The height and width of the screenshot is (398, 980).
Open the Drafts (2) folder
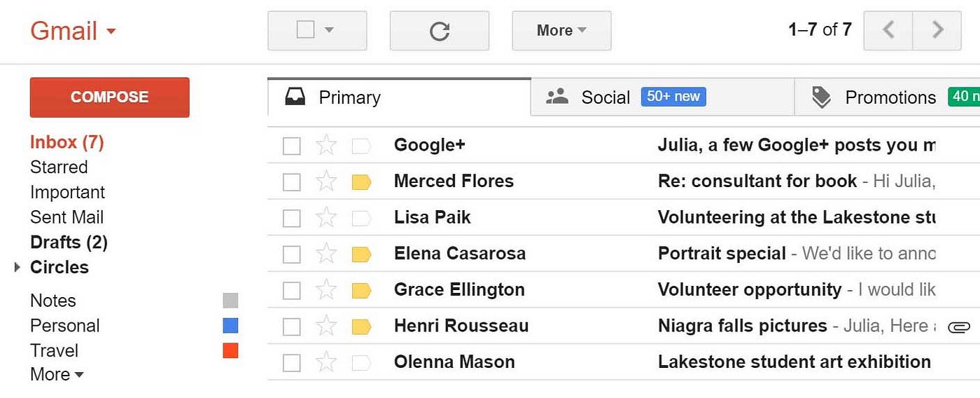[x=69, y=242]
